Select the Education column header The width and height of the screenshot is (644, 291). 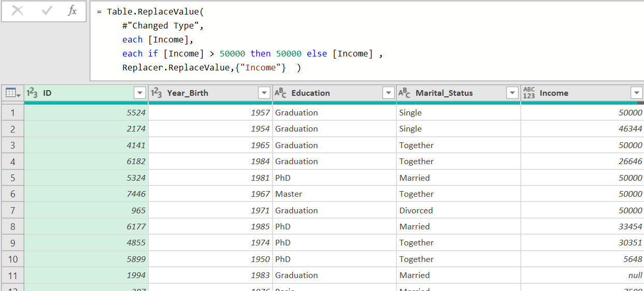[x=335, y=93]
